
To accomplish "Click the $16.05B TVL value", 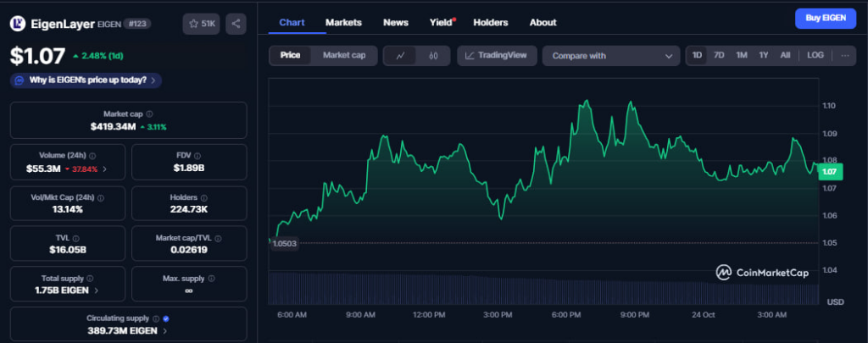I will [x=68, y=250].
